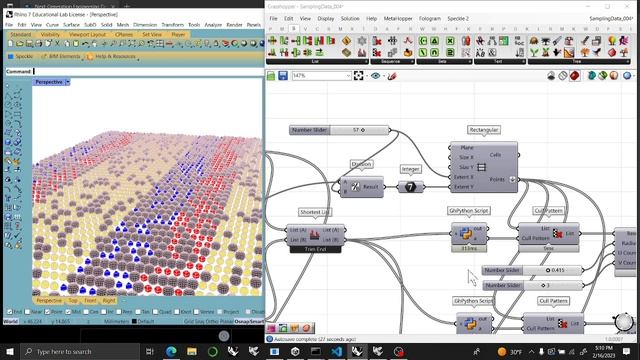Toggle the Near osnap checkbox
This screenshot has width=640, height=360.
click(27, 312)
